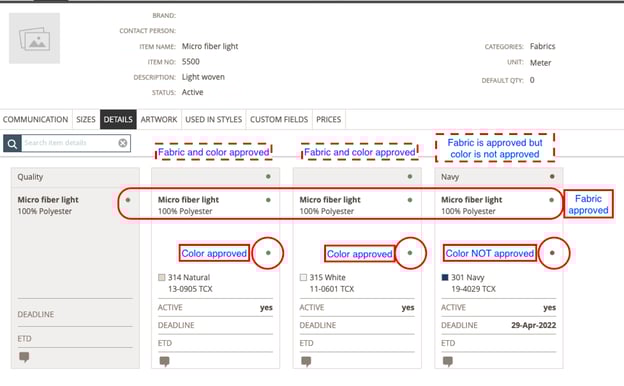The image size is (624, 386).
Task: Open the Prices tab
Action: pyautogui.click(x=329, y=119)
